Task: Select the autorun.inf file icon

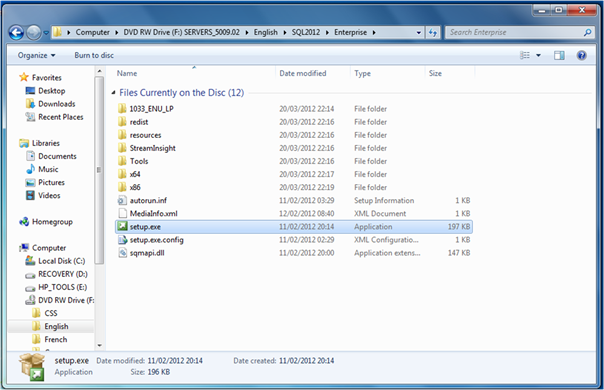Action: click(x=122, y=200)
